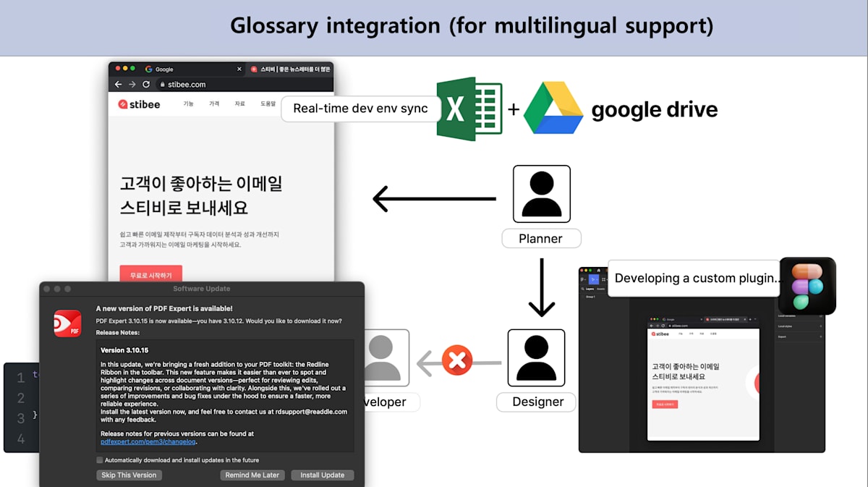Select the 스티비 browser tab

pos(290,69)
